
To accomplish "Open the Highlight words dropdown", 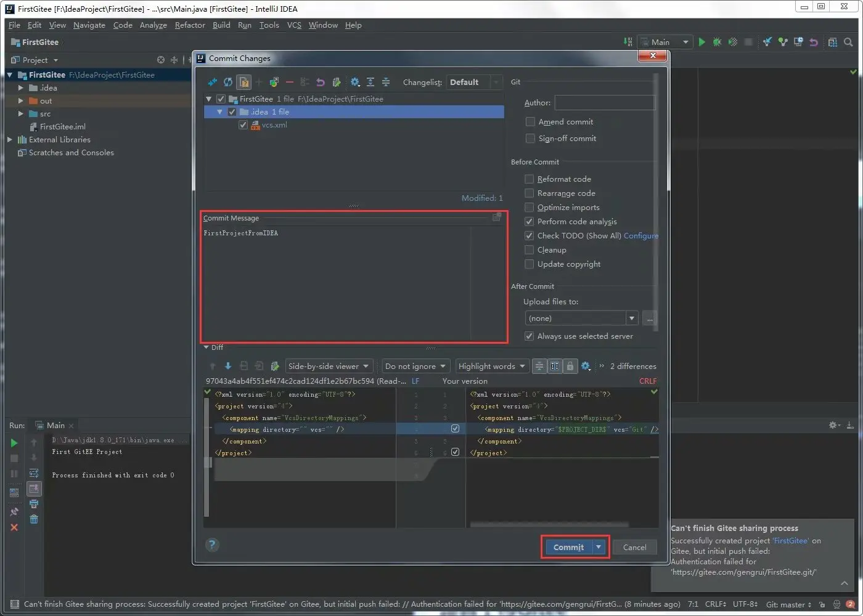I will 492,366.
